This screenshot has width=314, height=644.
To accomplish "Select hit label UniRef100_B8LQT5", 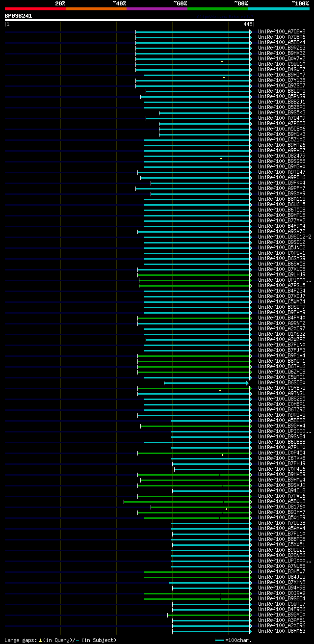I will [x=282, y=91].
